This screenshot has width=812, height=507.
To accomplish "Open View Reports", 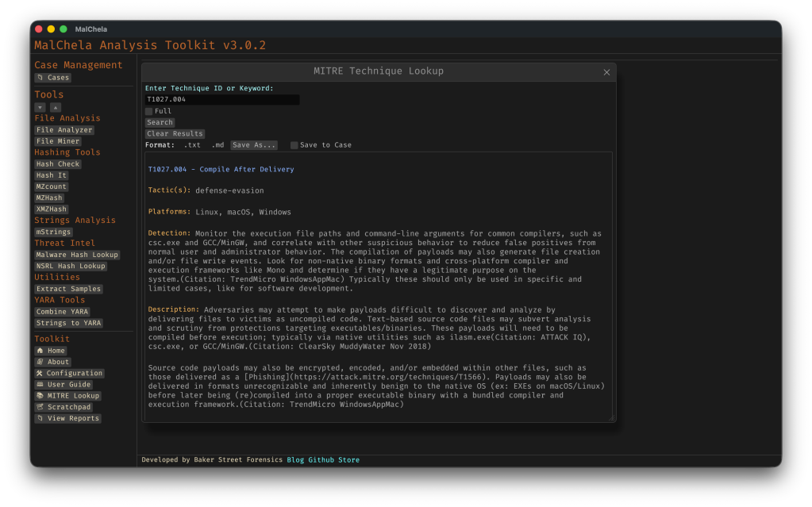I will click(x=67, y=418).
